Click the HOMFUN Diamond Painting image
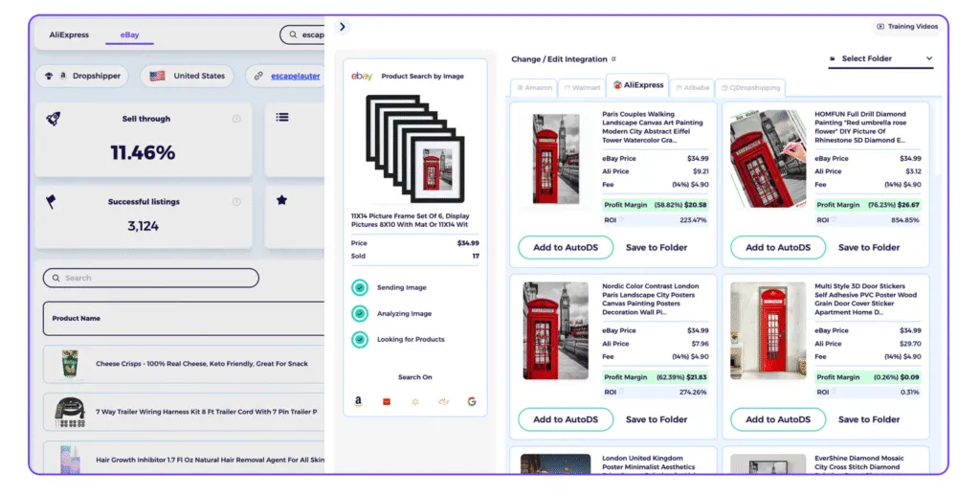Image resolution: width=980 pixels, height=496 pixels. click(768, 159)
